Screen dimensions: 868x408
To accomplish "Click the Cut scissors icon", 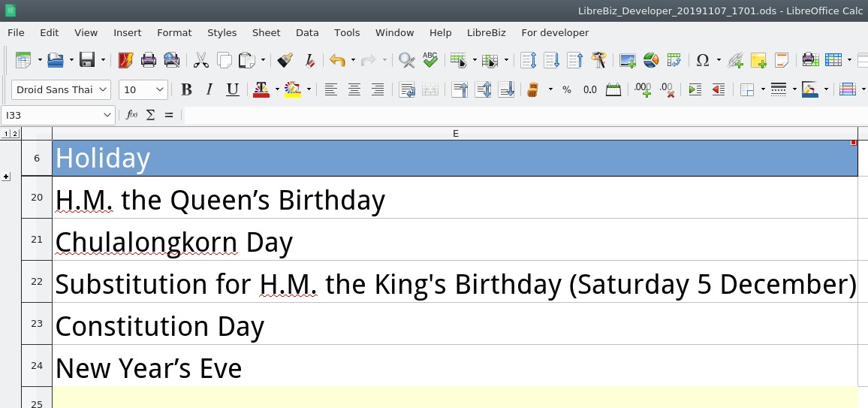I will 200,60.
